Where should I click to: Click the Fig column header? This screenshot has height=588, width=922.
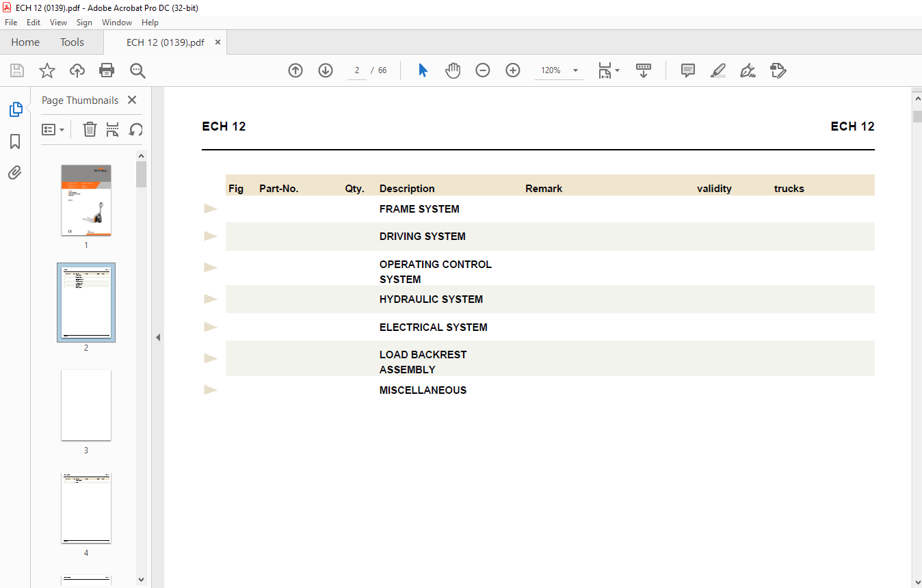coord(236,189)
